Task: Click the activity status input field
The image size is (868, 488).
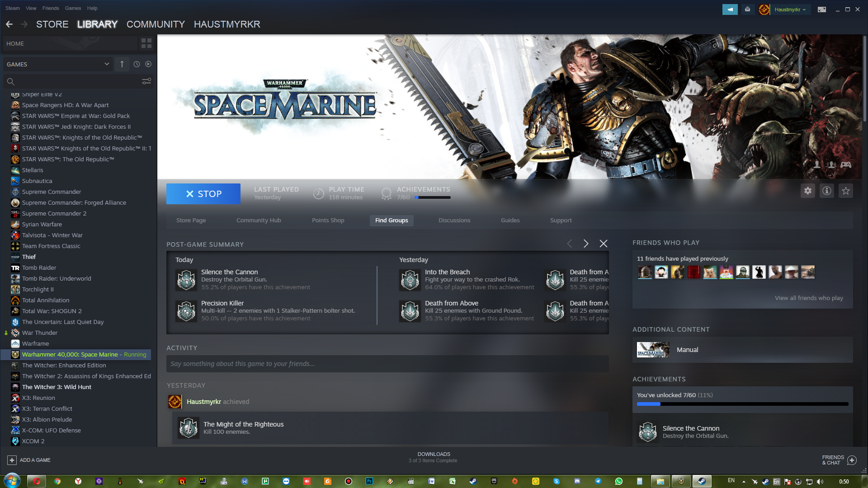Action: (387, 364)
